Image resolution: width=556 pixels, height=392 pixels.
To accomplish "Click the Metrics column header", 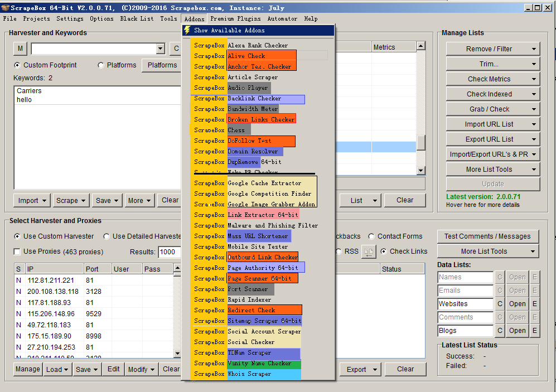I will pyautogui.click(x=394, y=47).
